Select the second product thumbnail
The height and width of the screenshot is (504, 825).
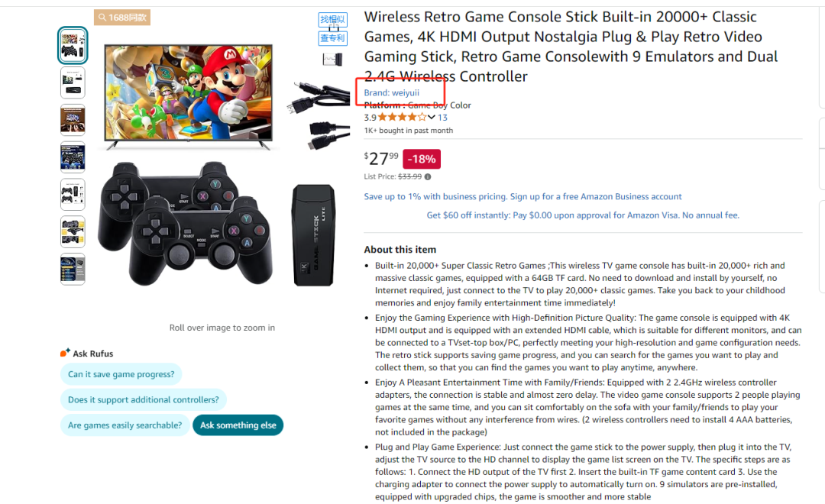click(x=73, y=83)
